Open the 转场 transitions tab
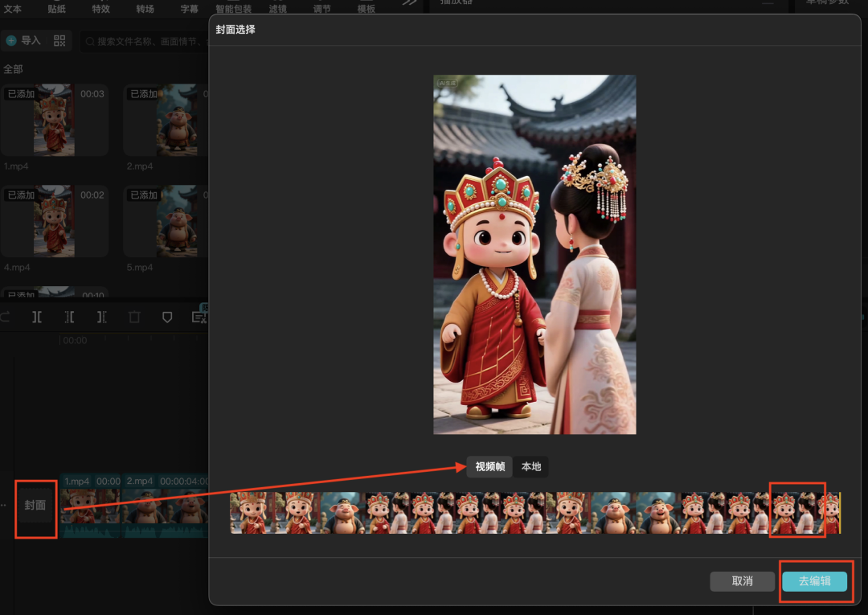 145,9
